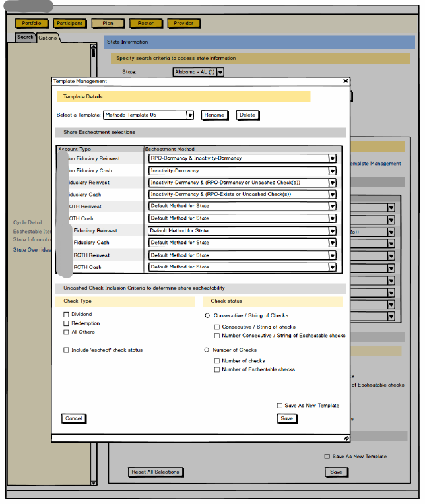Click the sidebar vertical scrollbar thumb

click(x=93, y=53)
